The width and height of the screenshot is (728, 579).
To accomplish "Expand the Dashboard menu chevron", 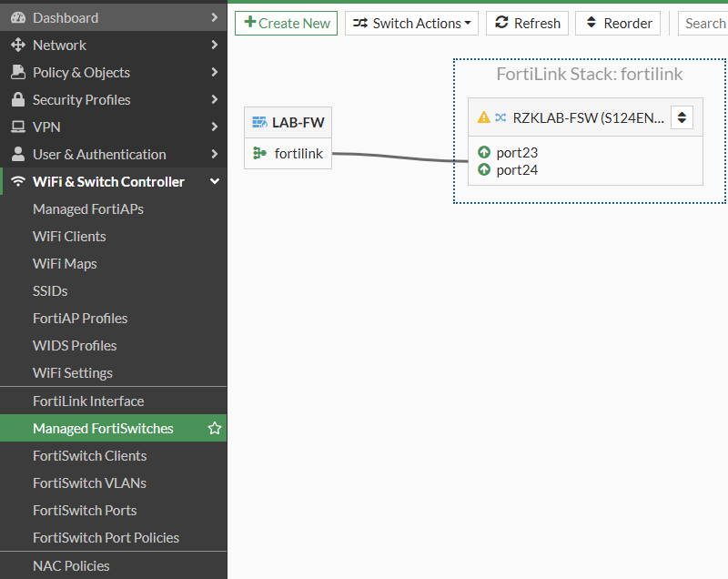I will [214, 17].
